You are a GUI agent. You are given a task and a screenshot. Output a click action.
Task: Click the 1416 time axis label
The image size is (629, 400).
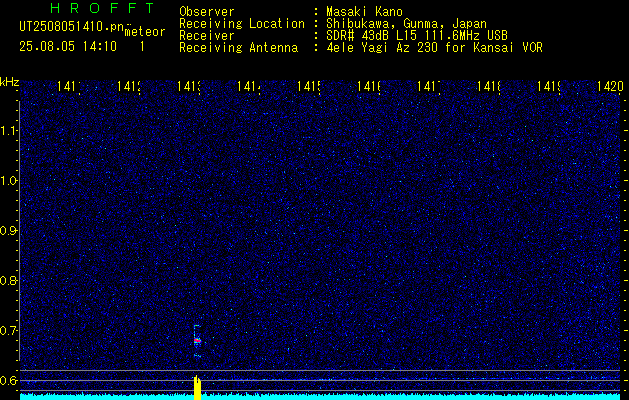point(369,86)
